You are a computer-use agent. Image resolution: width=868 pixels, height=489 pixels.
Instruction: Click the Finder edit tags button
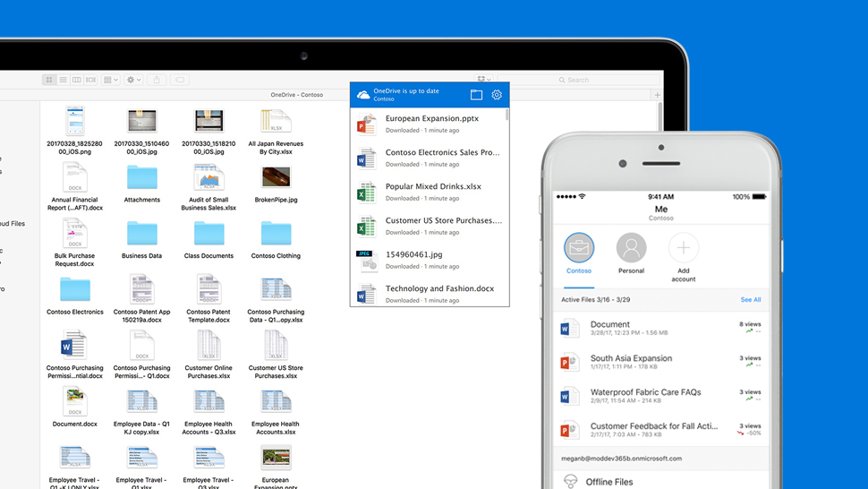(180, 80)
